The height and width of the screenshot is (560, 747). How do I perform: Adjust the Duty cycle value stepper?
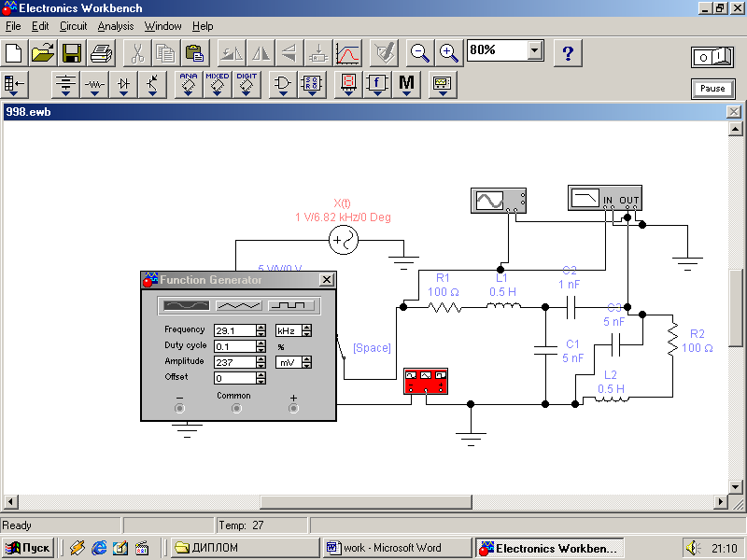click(261, 346)
